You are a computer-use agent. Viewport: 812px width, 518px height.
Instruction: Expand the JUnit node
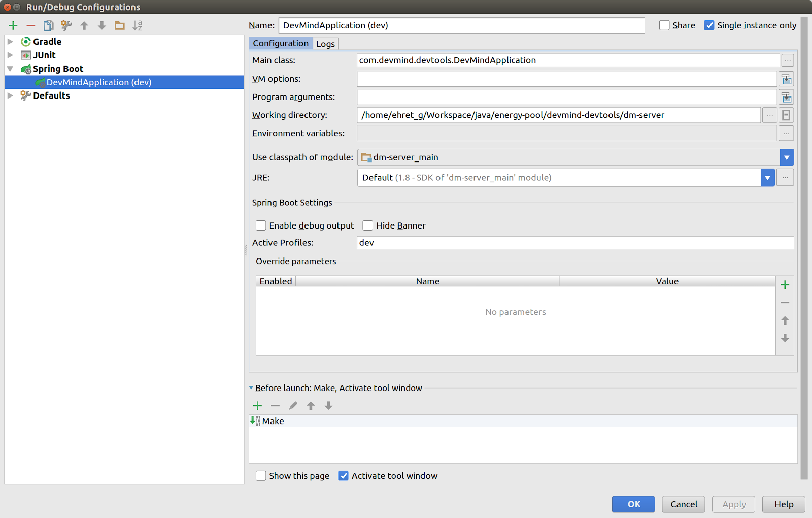point(10,55)
